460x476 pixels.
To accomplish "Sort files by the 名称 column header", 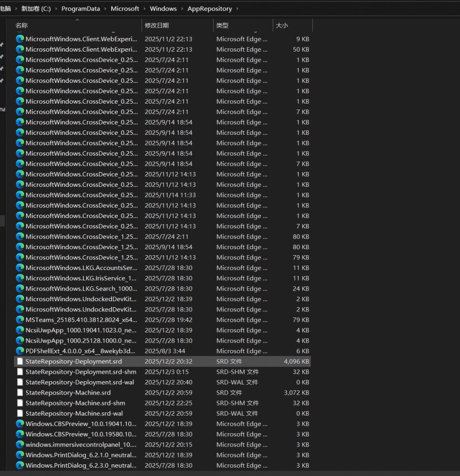I will pos(22,26).
